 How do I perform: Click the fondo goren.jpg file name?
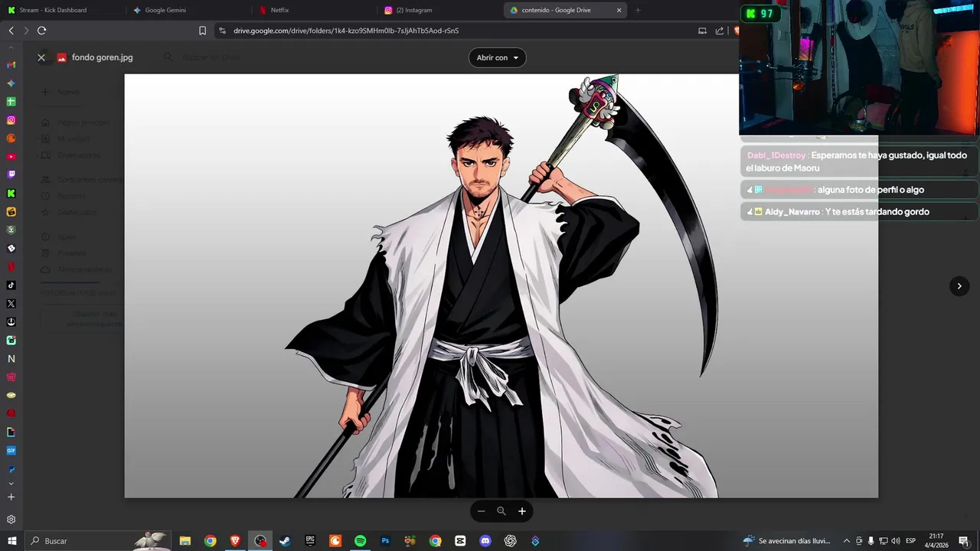pyautogui.click(x=102, y=57)
